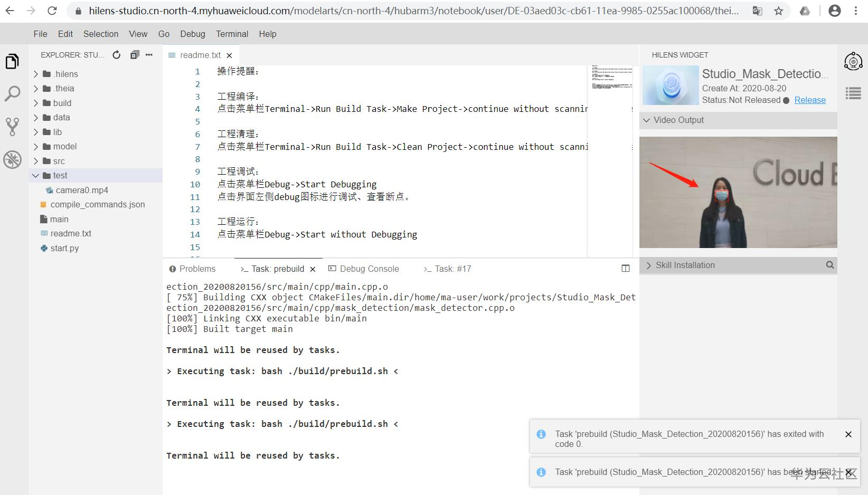The image size is (868, 495).
Task: Open the Explorer files icon in the activity bar
Action: pos(12,61)
